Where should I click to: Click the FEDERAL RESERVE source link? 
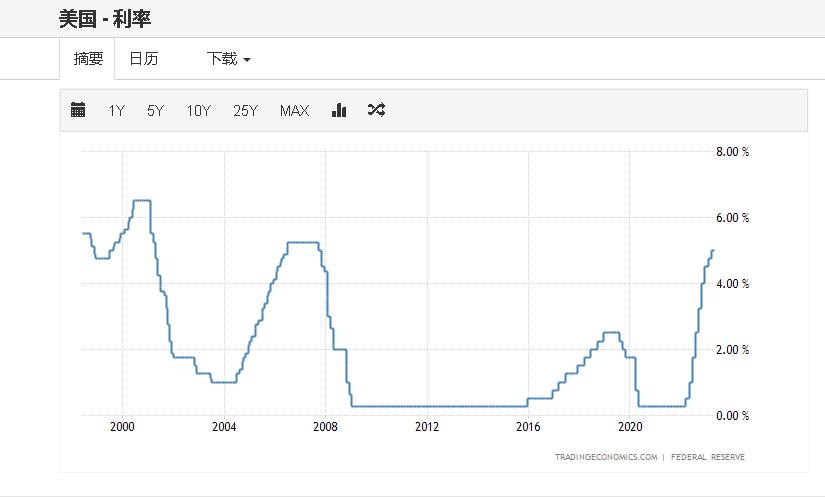pyautogui.click(x=707, y=457)
